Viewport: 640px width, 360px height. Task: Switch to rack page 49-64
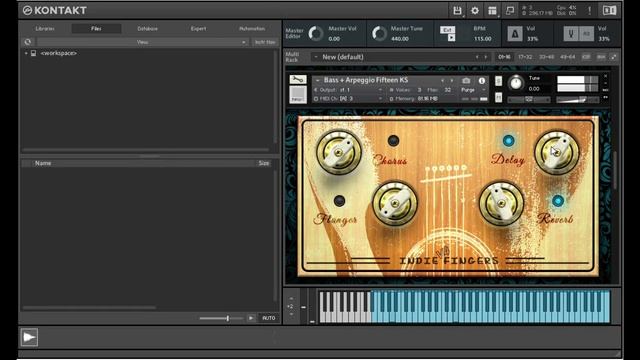pyautogui.click(x=567, y=57)
